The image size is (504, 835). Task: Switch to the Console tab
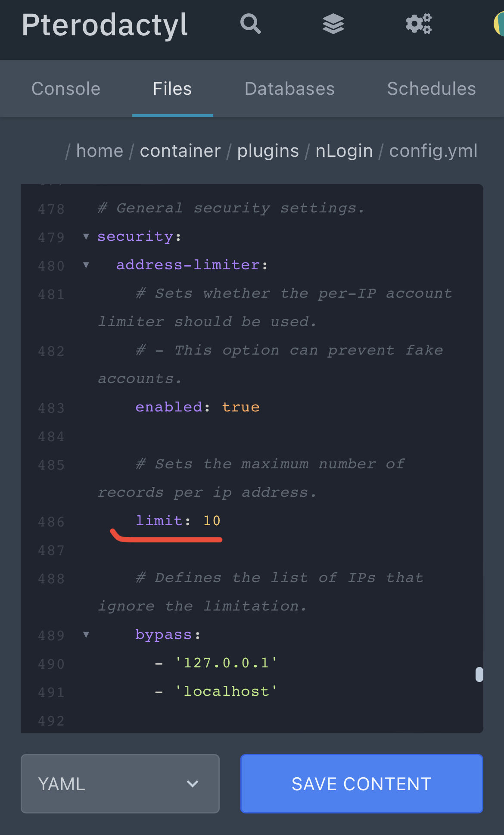tap(66, 89)
